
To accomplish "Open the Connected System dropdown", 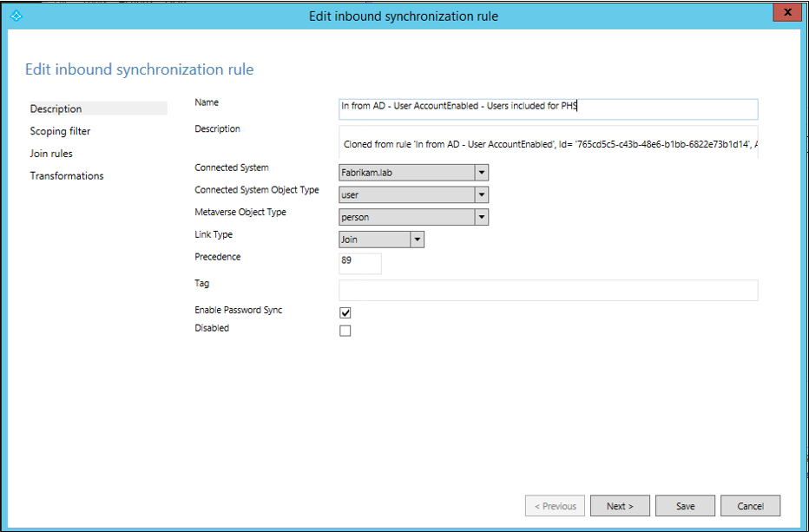I will click(482, 173).
